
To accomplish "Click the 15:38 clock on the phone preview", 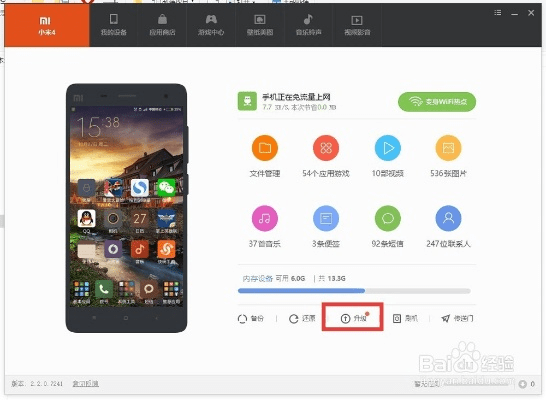I will pyautogui.click(x=98, y=126).
